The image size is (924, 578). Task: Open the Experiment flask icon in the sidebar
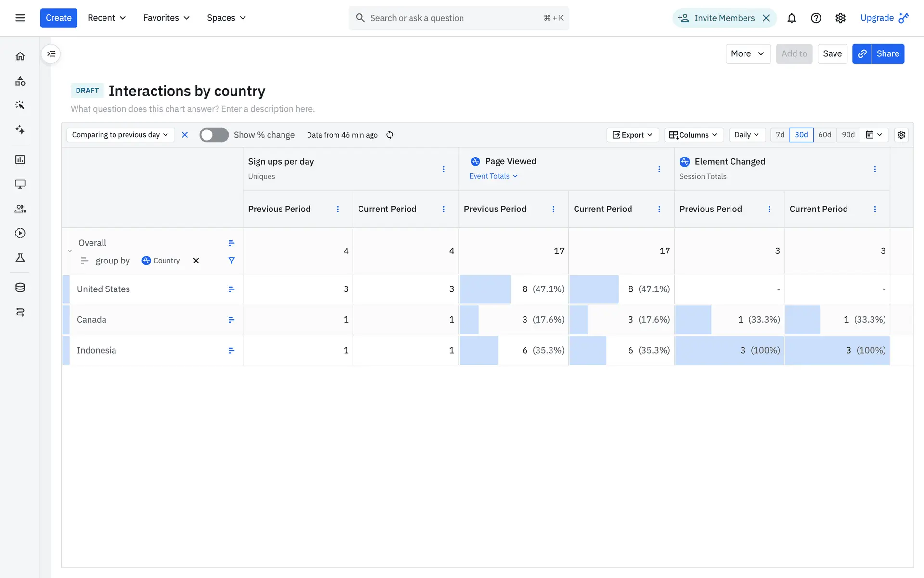tap(20, 258)
